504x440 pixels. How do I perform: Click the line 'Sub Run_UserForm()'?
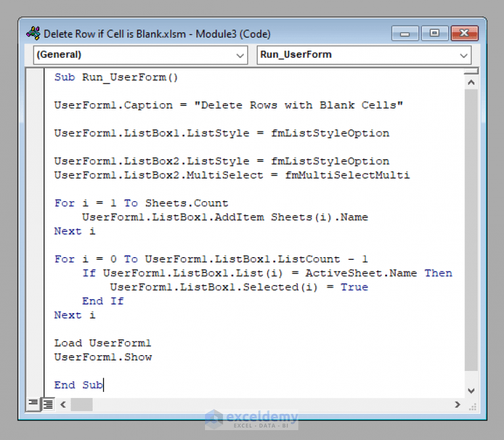(x=116, y=77)
